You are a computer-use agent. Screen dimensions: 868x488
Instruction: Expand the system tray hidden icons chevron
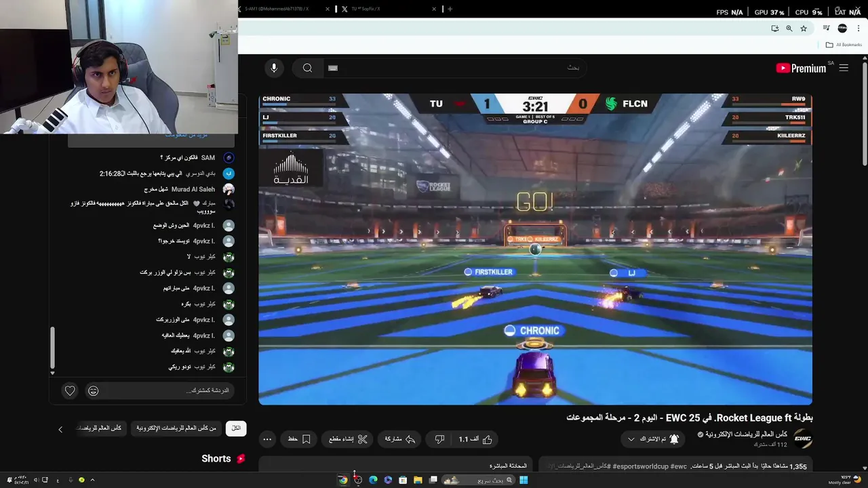tap(92, 480)
